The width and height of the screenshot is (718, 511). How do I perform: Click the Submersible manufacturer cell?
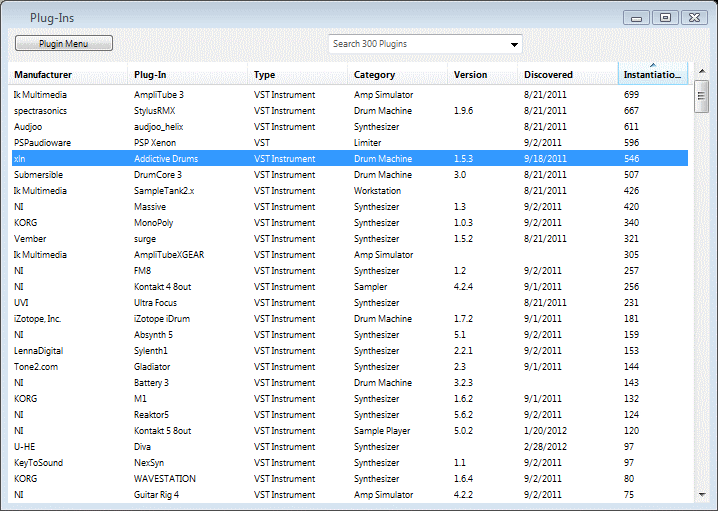point(38,174)
